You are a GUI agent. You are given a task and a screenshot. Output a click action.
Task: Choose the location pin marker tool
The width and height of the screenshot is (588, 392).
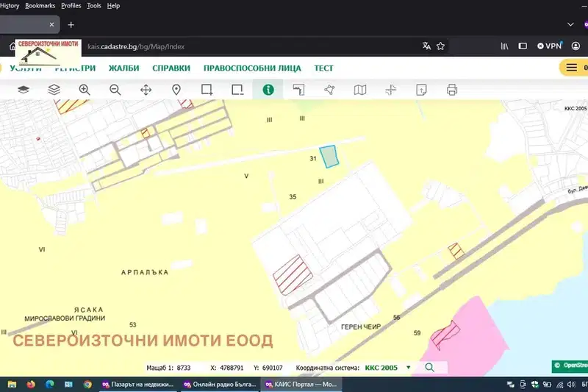pos(176,90)
